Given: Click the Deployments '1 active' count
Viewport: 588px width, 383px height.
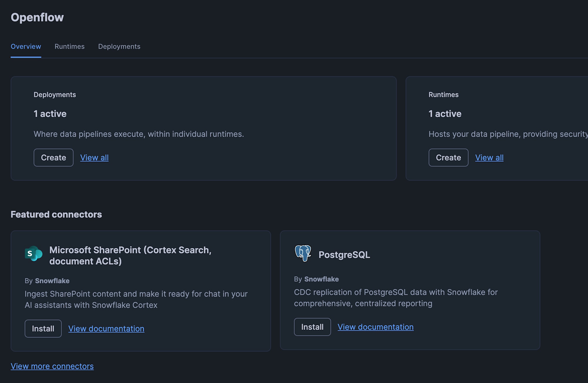Looking at the screenshot, I should [x=50, y=114].
